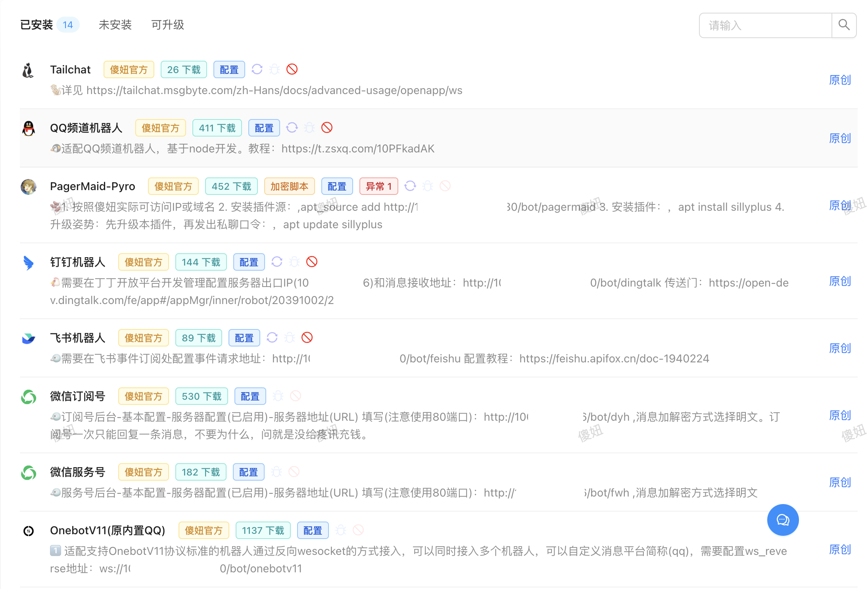868x589 pixels.
Task: Open OnebotV11(原内置QQ) 配置 settings
Action: point(313,531)
